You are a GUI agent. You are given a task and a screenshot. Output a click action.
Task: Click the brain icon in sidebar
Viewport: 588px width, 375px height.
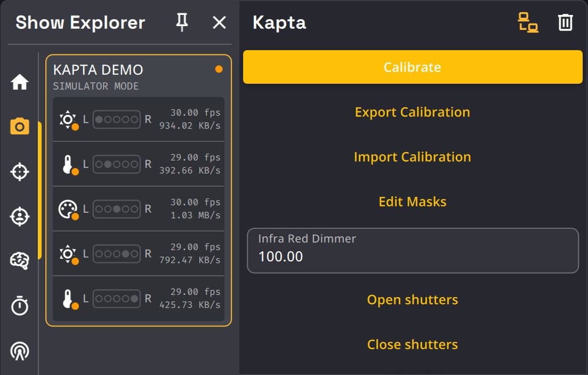pos(20,261)
